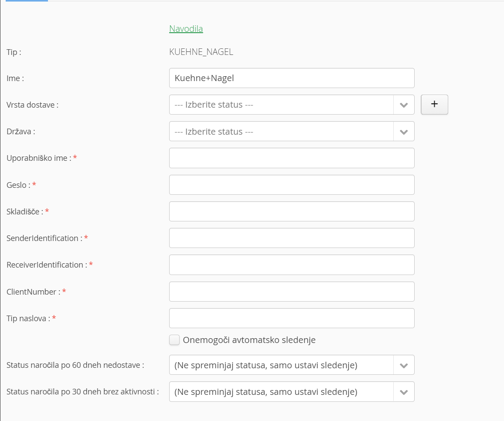This screenshot has height=421, width=504.
Task: Open the Vrsta dostave dropdown
Action: (x=292, y=105)
